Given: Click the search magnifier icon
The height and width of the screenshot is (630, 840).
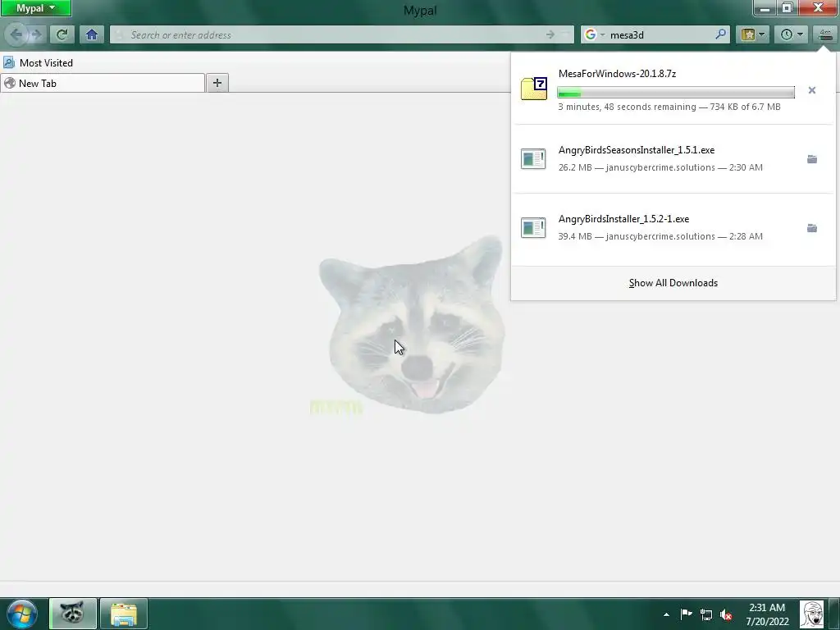Looking at the screenshot, I should click(721, 34).
